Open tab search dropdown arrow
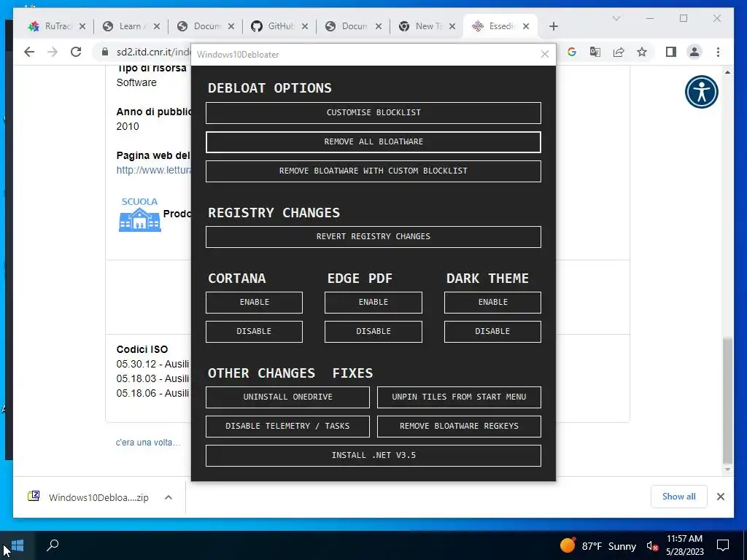747x560 pixels. click(x=616, y=18)
